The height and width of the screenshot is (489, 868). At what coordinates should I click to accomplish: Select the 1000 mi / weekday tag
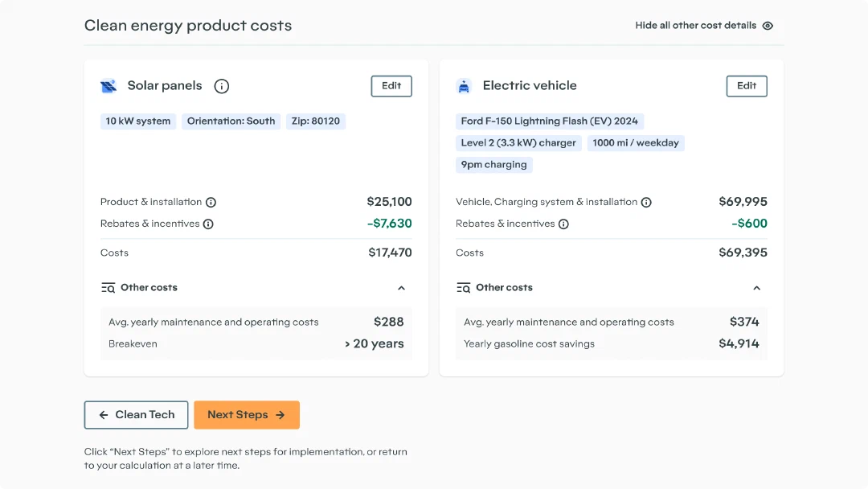(636, 143)
